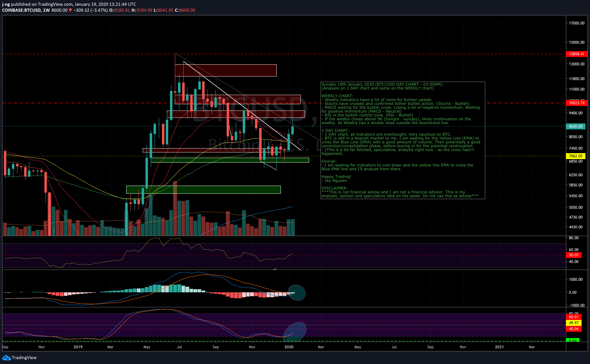Click the COINBASE:BTCUSD, 1W symbol label
Screen dimensions: 590x364
click(26, 10)
